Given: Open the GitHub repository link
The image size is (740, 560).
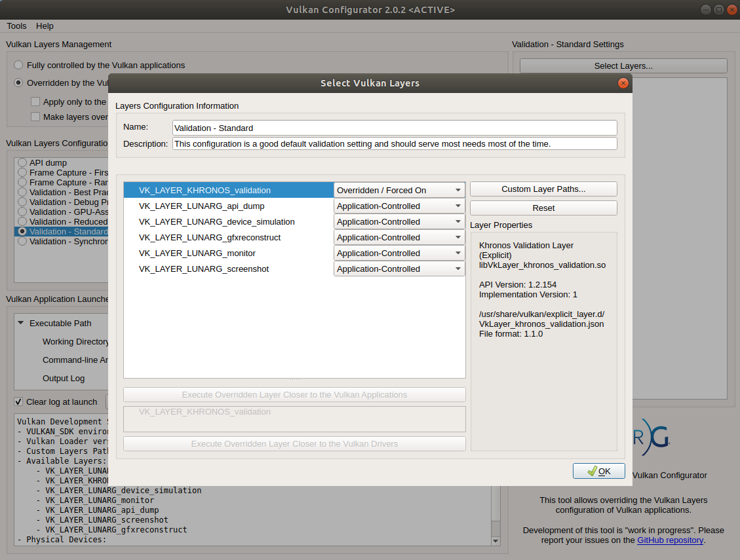Looking at the screenshot, I should [x=670, y=540].
